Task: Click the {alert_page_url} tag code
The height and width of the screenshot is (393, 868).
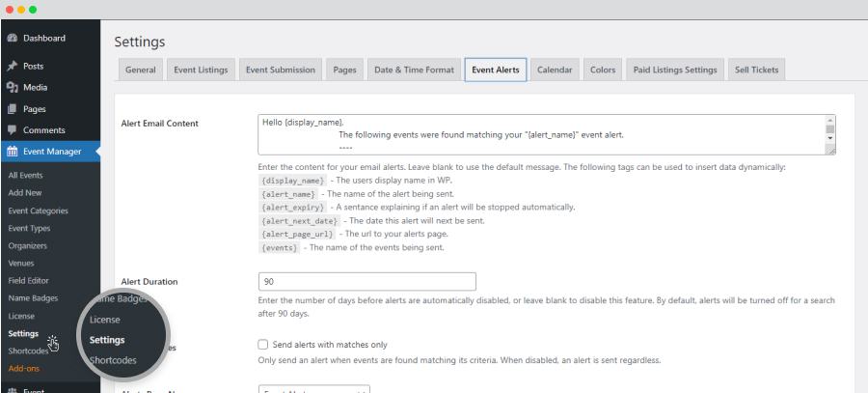Action: (297, 234)
